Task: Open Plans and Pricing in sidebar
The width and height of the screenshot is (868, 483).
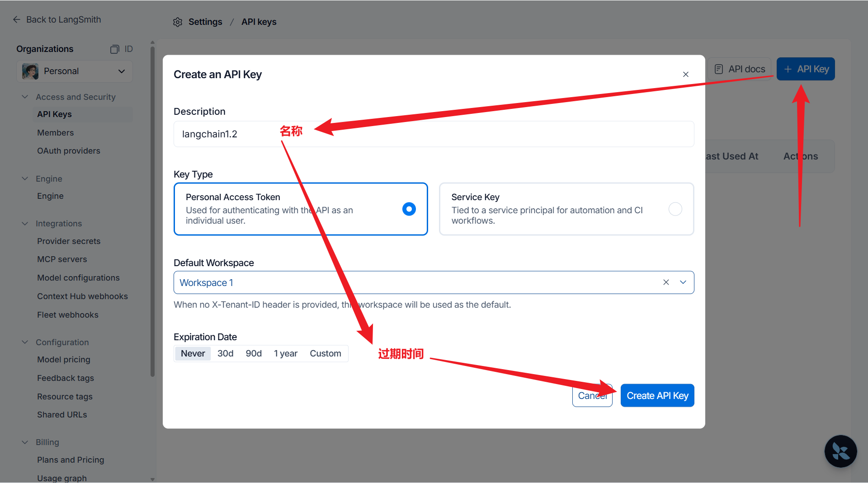Action: [x=71, y=460]
